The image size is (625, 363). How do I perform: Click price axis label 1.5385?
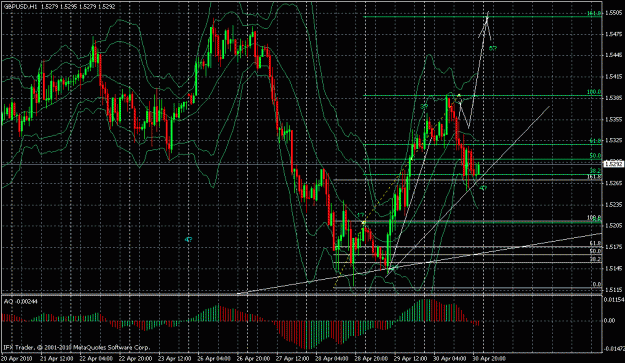click(614, 98)
